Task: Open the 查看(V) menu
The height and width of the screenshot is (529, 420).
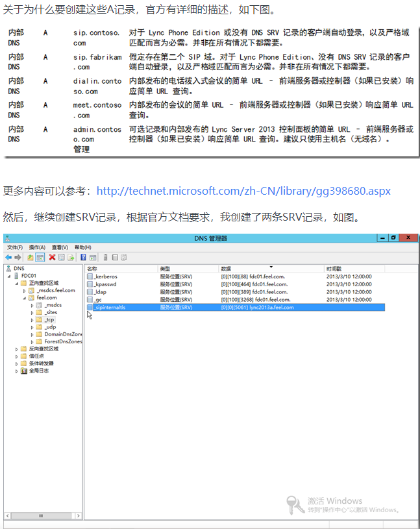Action: pos(60,248)
